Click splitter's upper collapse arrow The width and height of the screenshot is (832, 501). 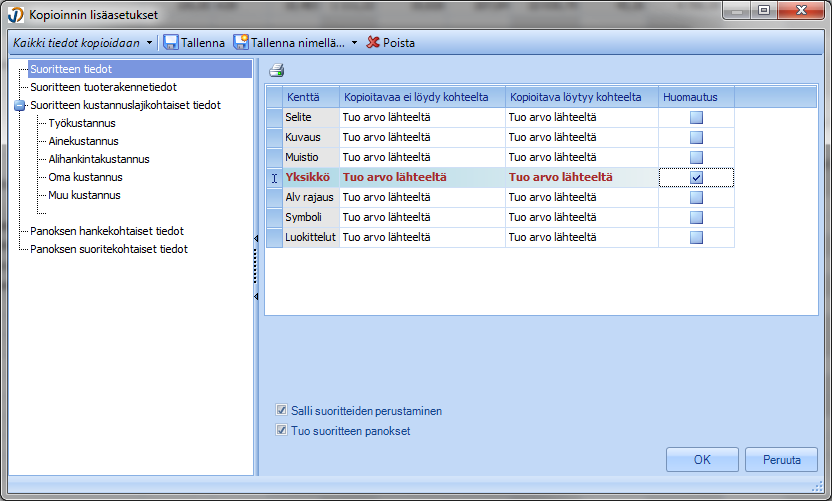click(x=256, y=239)
